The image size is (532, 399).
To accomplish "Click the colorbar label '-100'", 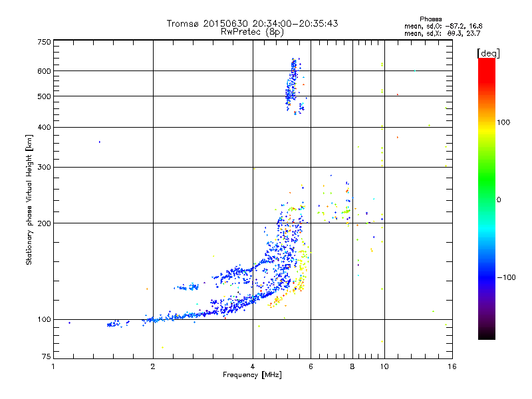I will (x=506, y=277).
